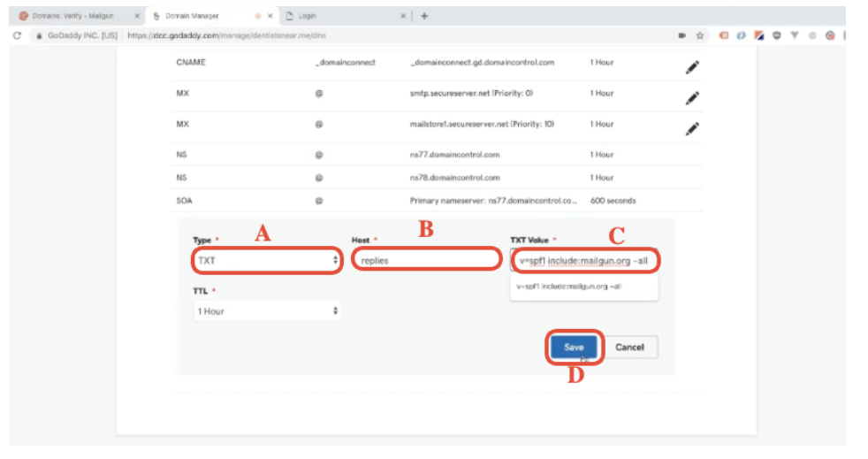Switch to the Domains Verify Mailgun tab
The width and height of the screenshot is (868, 459).
(72, 16)
